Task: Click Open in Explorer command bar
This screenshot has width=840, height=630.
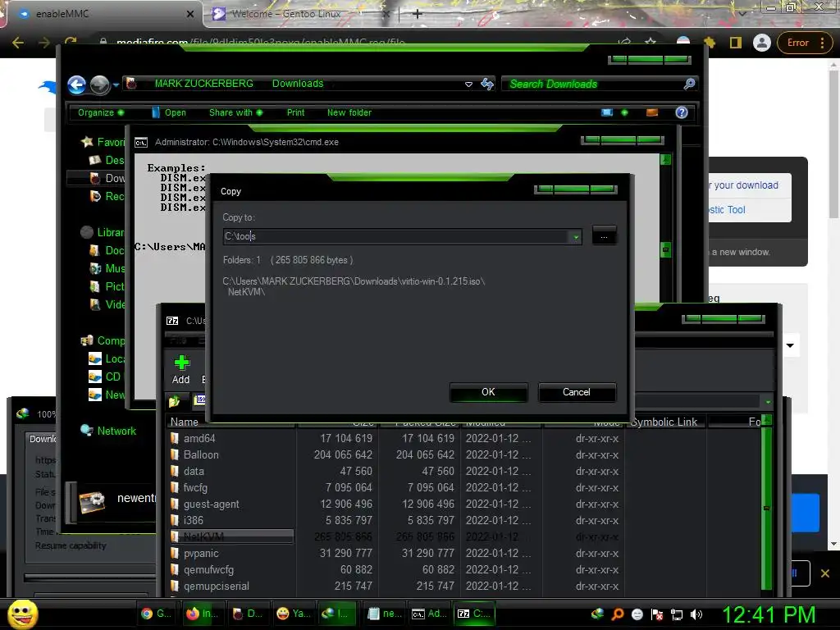Action: click(169, 112)
